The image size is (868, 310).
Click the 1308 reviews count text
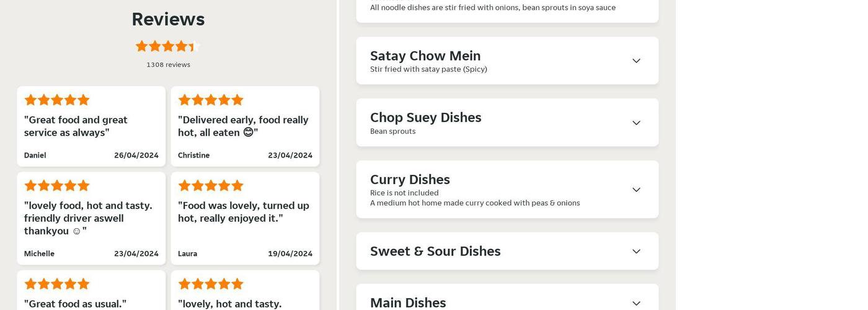(x=168, y=64)
